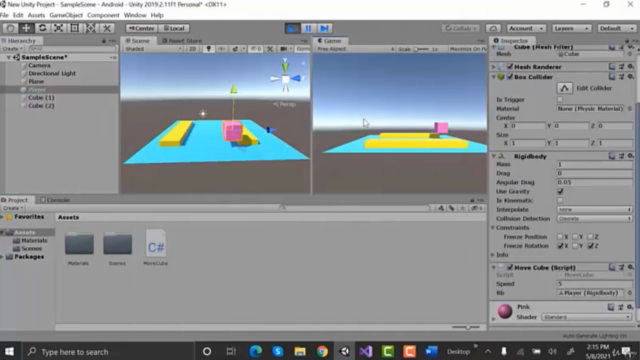
Task: Select the Hand tool
Action: (10, 28)
